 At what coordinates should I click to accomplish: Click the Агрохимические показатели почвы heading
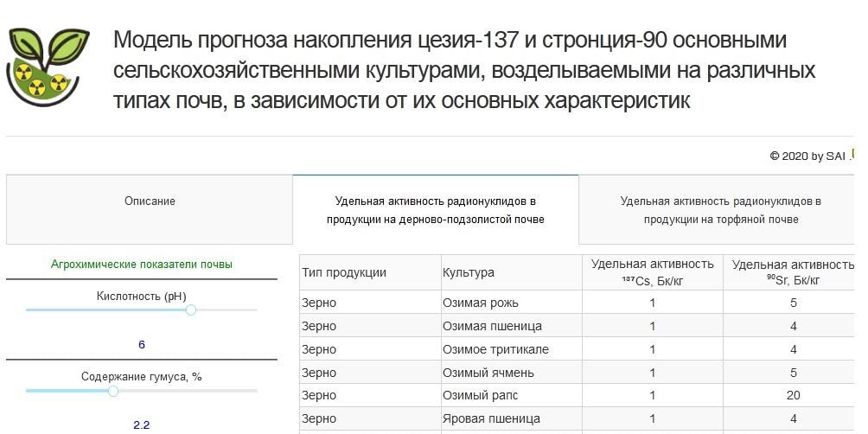[142, 265]
